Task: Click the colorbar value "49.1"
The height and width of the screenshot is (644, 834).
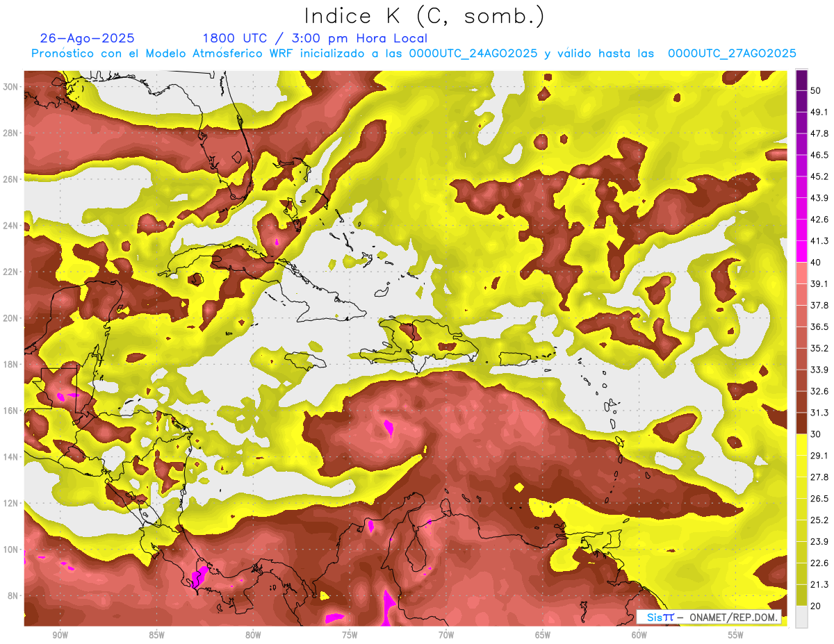Action: 819,113
